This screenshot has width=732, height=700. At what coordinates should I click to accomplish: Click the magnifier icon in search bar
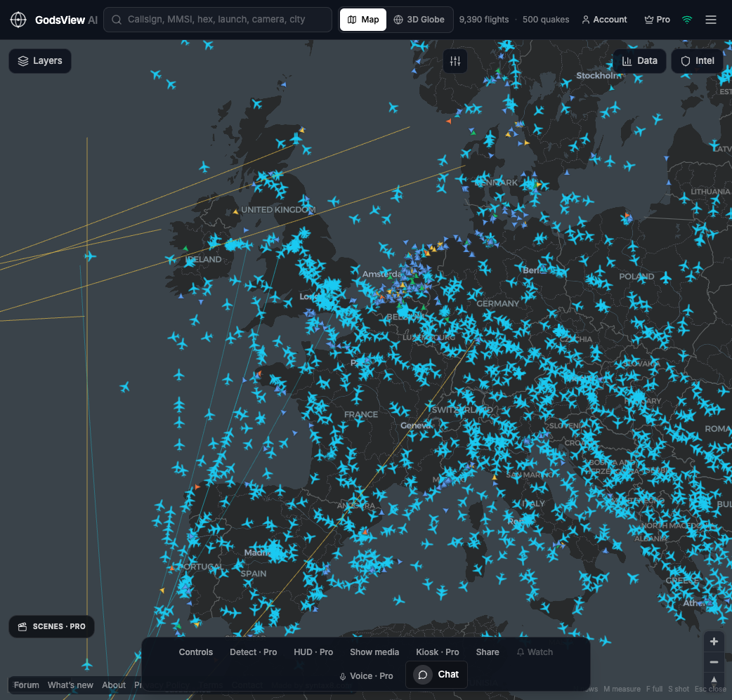tap(117, 20)
